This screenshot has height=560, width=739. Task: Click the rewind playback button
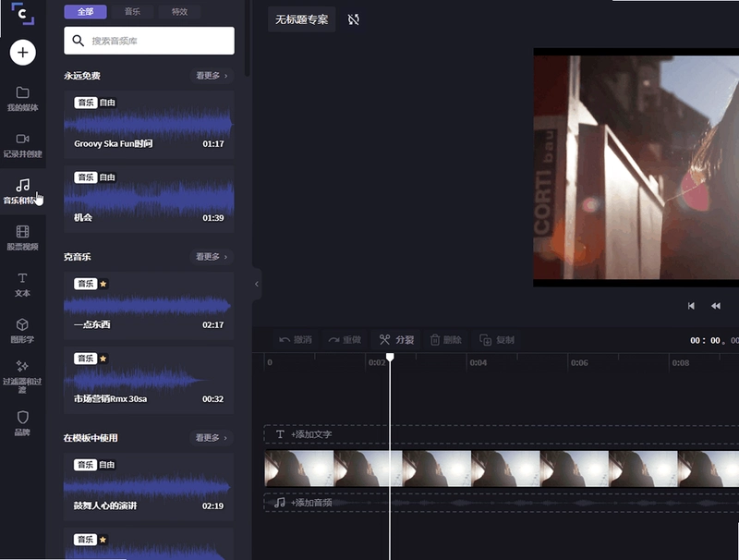coord(715,306)
